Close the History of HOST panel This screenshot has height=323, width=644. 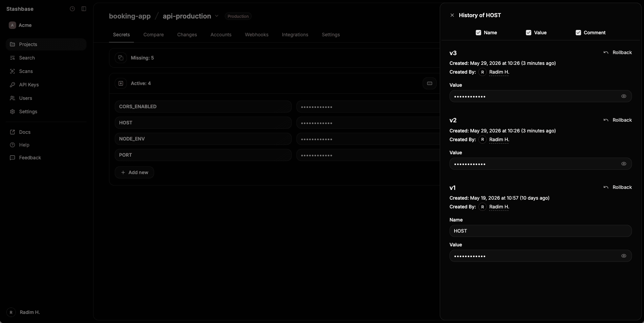tap(452, 15)
